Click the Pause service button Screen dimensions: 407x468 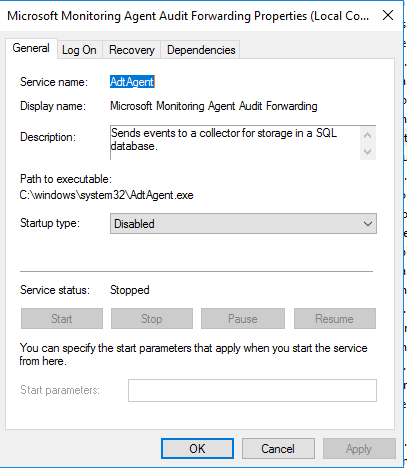[243, 319]
